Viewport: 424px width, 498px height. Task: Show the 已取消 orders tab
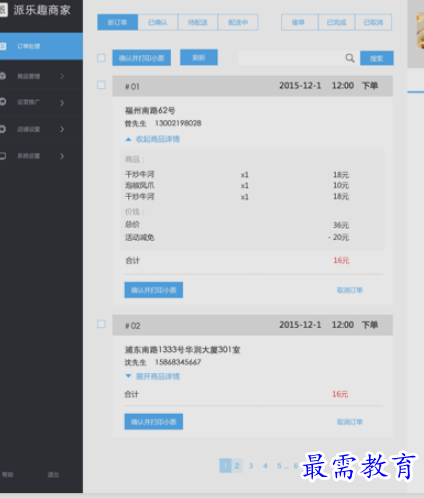pos(373,22)
